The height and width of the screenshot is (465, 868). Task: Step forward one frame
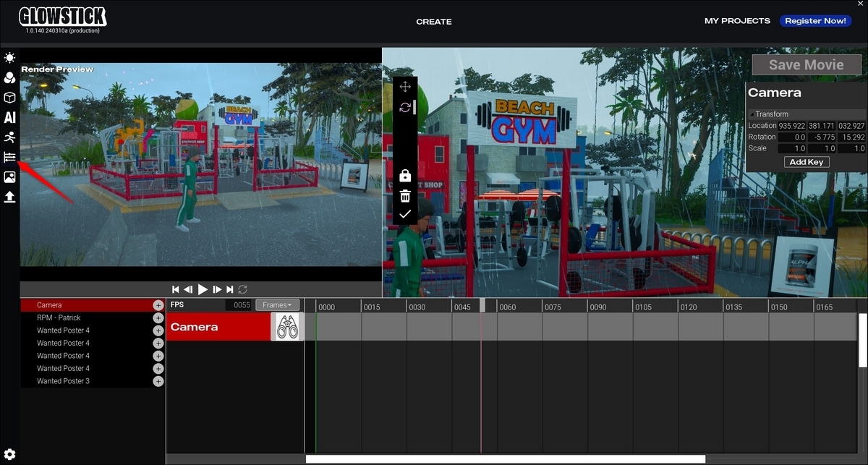pyautogui.click(x=217, y=289)
